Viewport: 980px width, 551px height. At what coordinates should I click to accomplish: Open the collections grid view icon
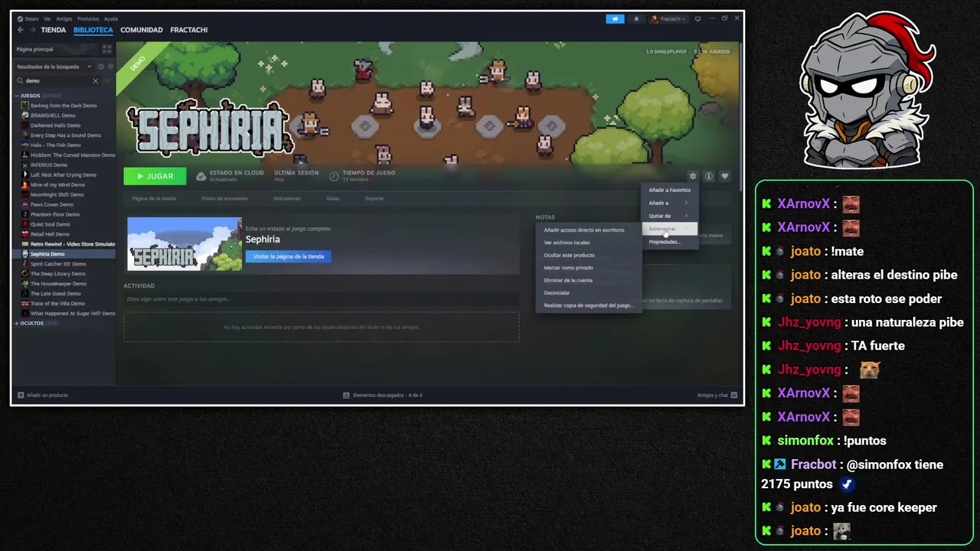tap(106, 49)
